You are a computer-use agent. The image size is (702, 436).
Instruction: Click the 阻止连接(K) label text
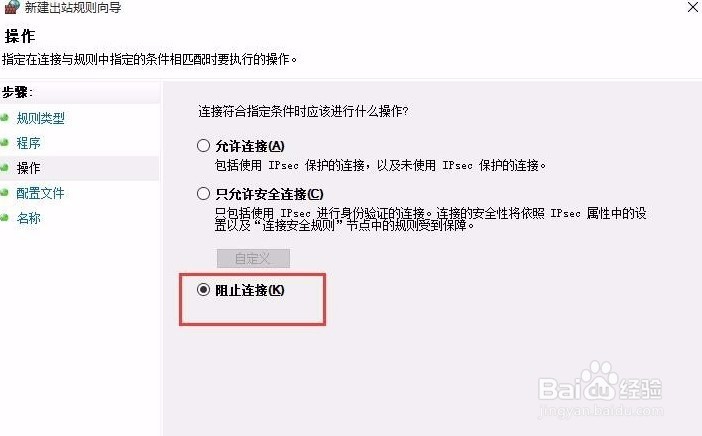click(x=250, y=290)
